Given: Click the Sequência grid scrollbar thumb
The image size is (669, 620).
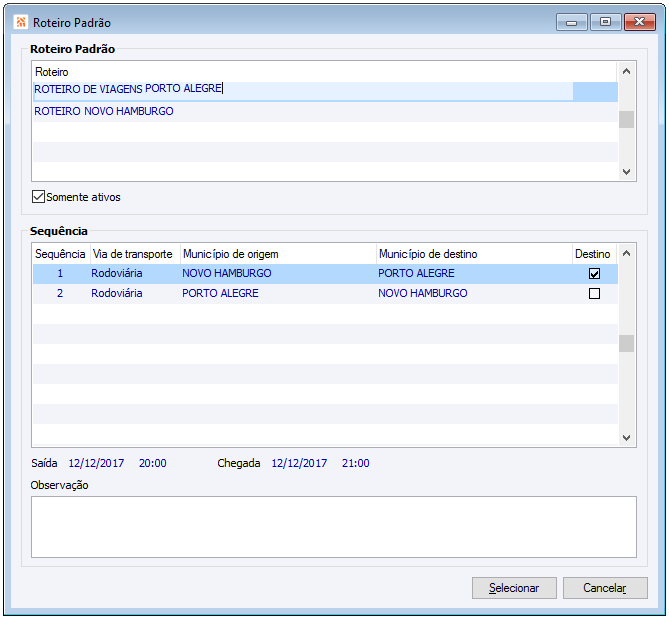Looking at the screenshot, I should click(x=626, y=343).
